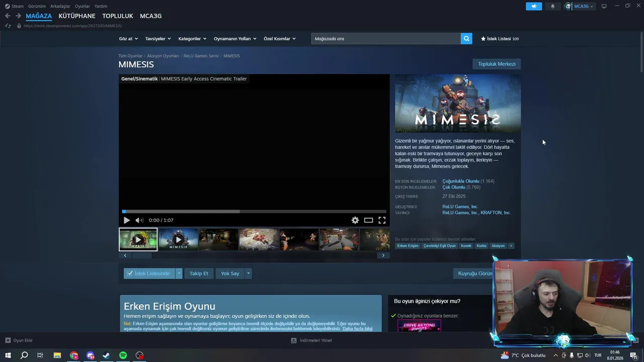Click the thumbnail strip scrollbar handle
The image size is (644, 362).
(142, 255)
